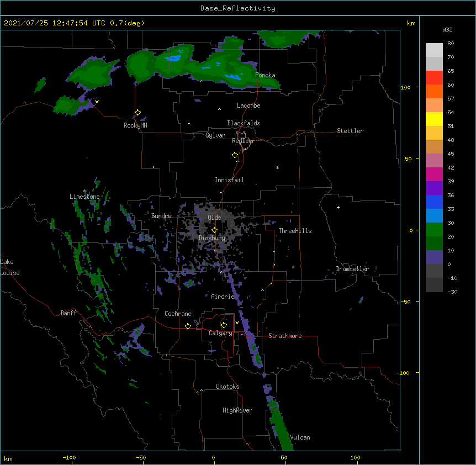Click the Olds city label
The height and width of the screenshot is (465, 476).
tap(214, 218)
